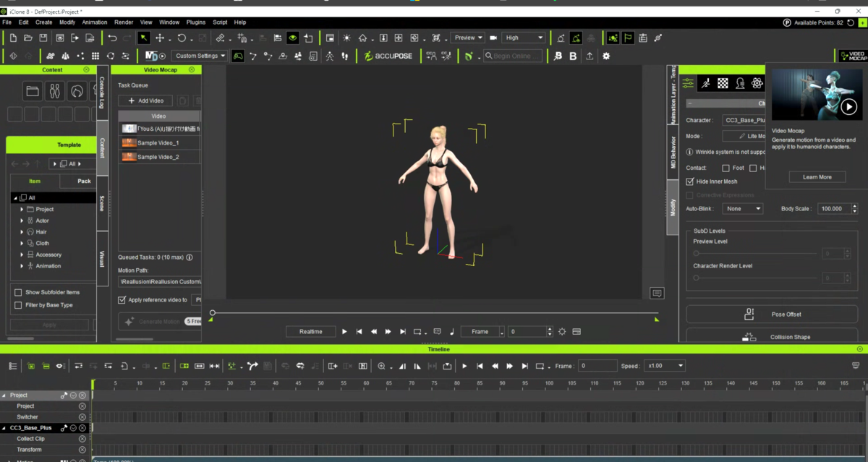The width and height of the screenshot is (868, 462).
Task: Activate the Rotate tool
Action: point(182,38)
